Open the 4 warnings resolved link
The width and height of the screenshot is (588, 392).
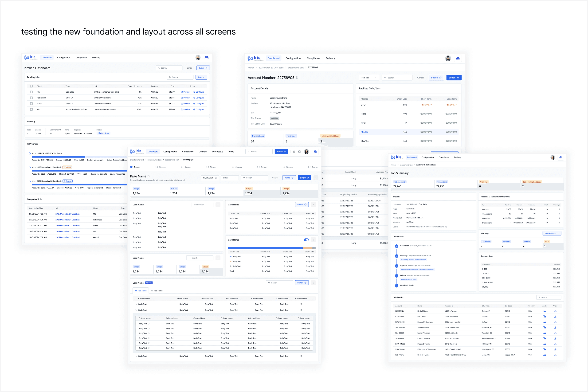(x=413, y=260)
